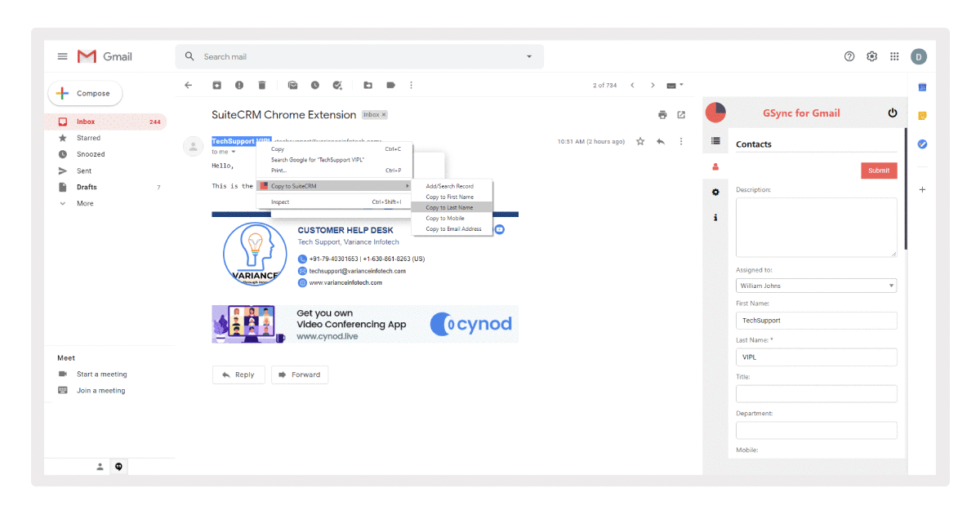The image size is (980, 514).
Task: Open Google Tasks side panel
Action: (x=922, y=144)
